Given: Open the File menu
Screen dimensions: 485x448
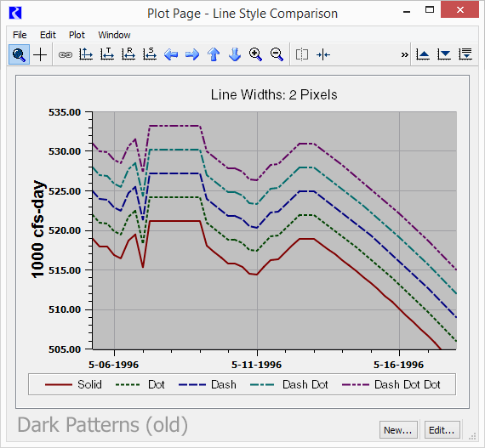Looking at the screenshot, I should [x=20, y=35].
